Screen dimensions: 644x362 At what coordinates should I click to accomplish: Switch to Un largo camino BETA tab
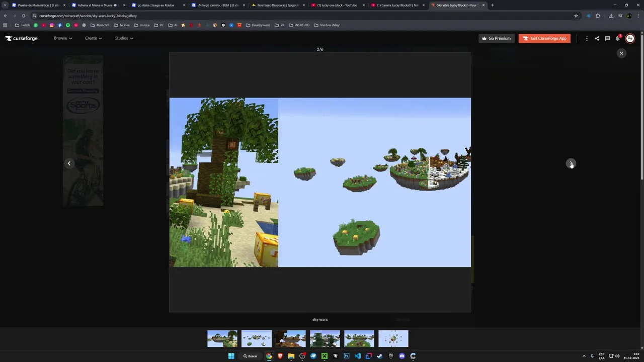coord(218,5)
